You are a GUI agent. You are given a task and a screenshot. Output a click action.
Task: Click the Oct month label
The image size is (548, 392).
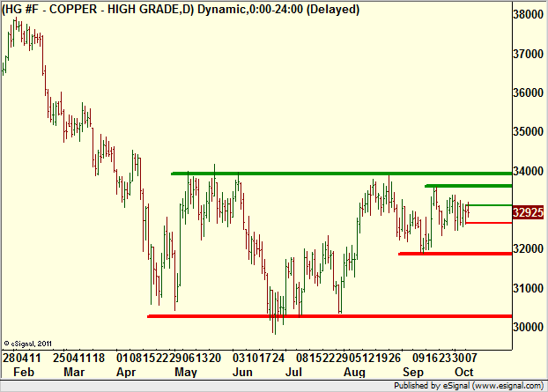point(463,372)
